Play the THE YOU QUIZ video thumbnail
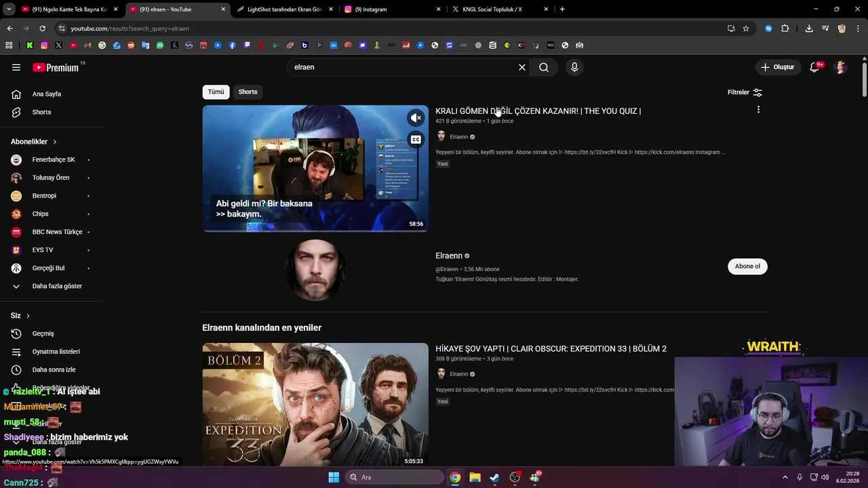The image size is (868, 488). (315, 168)
